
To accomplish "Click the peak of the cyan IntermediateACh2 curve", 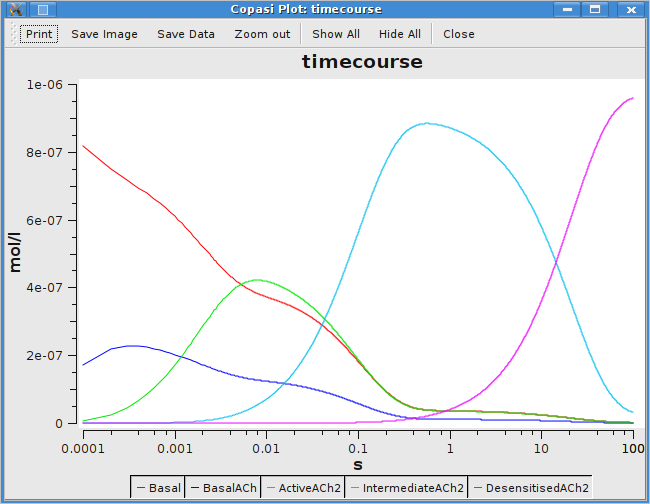I will point(427,123).
